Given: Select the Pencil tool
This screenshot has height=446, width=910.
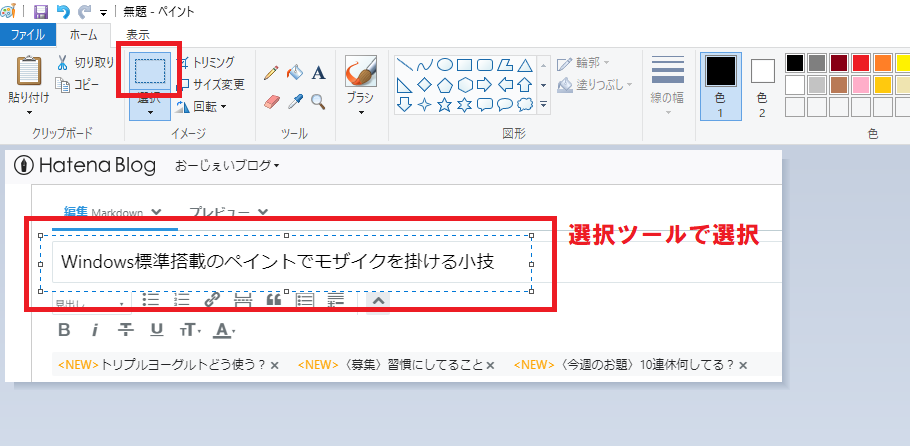Looking at the screenshot, I should click(x=270, y=73).
